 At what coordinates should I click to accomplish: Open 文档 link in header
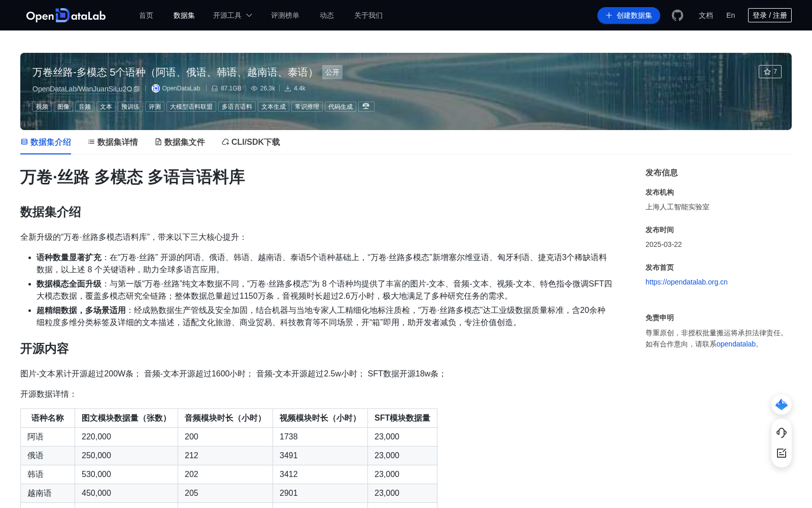point(706,15)
